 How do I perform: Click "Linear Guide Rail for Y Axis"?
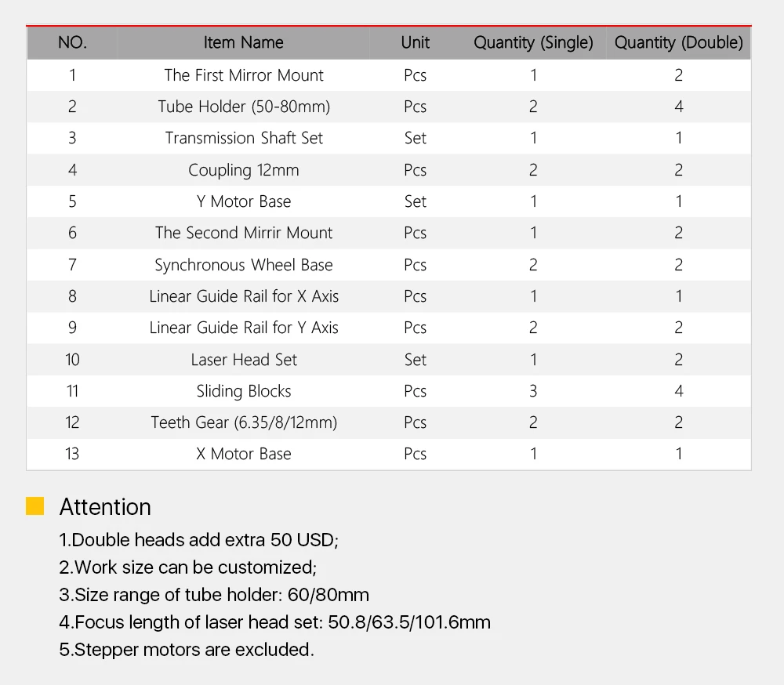pos(244,328)
